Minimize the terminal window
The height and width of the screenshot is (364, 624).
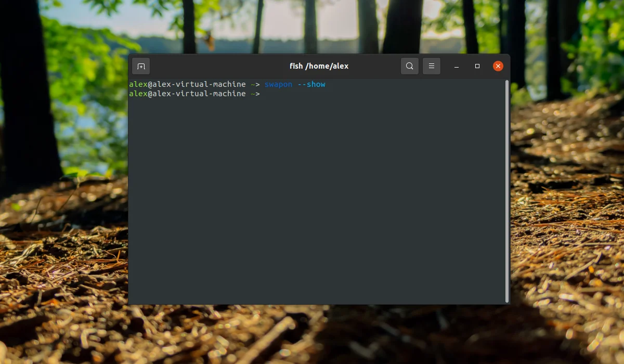pos(457,66)
